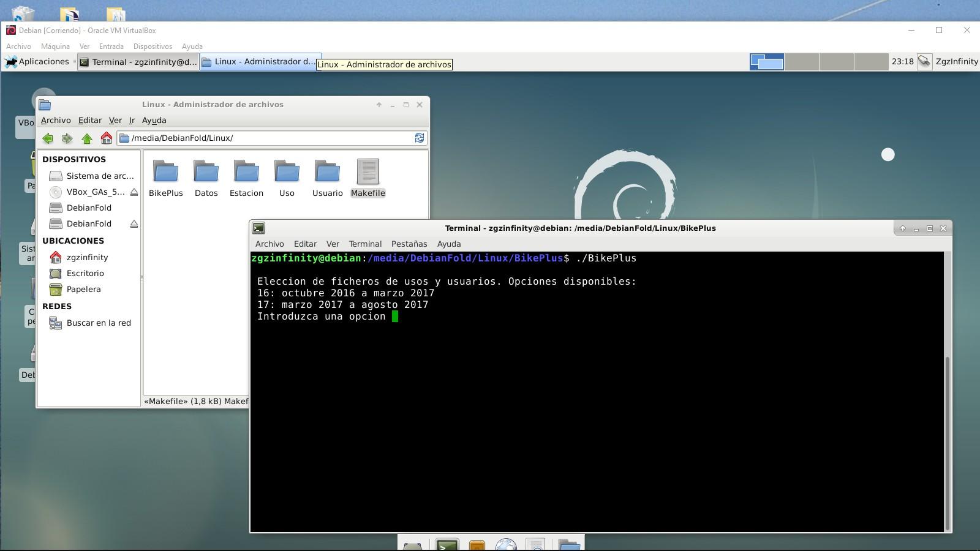Viewport: 980px width, 551px height.
Task: Select the Makefile file
Action: [368, 178]
